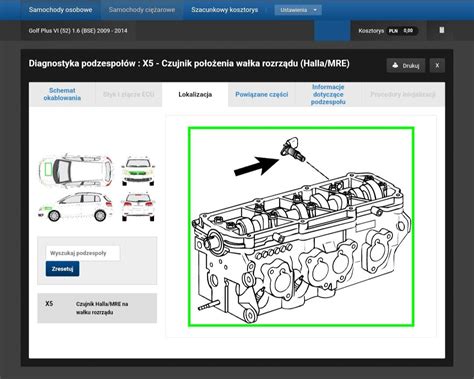This screenshot has height=379, width=474.
Task: Select the side-view car thumbnail
Action: pyautogui.click(x=76, y=207)
